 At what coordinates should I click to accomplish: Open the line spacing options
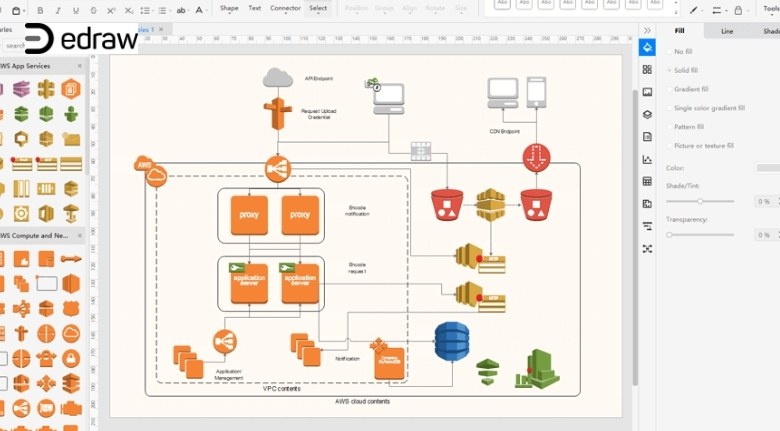tap(145, 10)
